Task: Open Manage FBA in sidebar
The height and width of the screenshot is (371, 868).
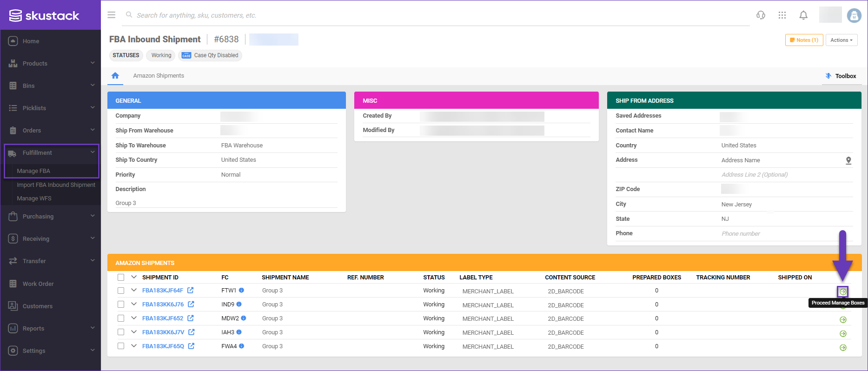Action: tap(33, 171)
